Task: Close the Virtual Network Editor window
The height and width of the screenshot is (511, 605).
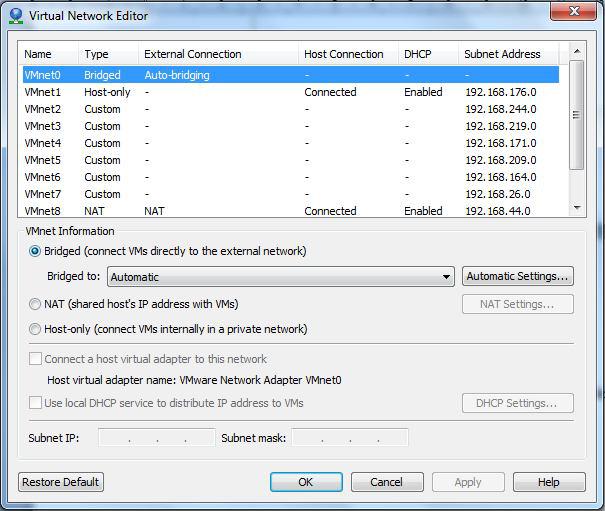Action: click(573, 11)
